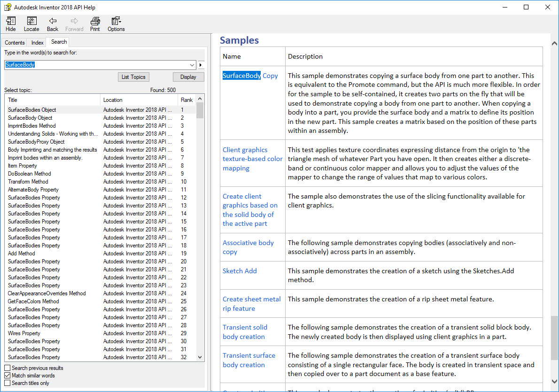Click the search operators arrow button
559x392 pixels.
[201, 65]
